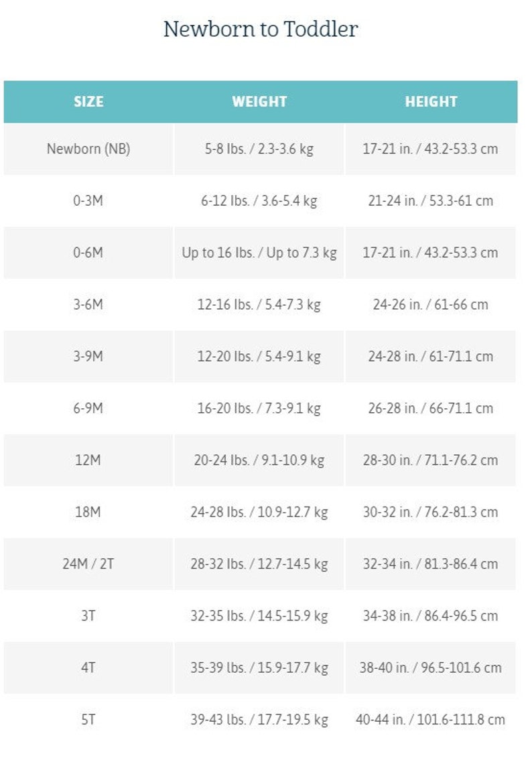532x762 pixels.
Task: Select the Newborn (NB) size cell
Action: click(x=88, y=149)
